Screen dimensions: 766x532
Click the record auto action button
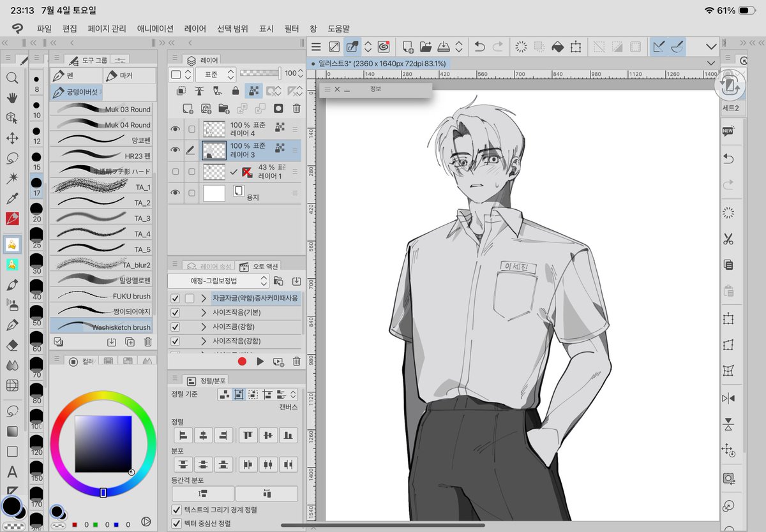click(242, 361)
